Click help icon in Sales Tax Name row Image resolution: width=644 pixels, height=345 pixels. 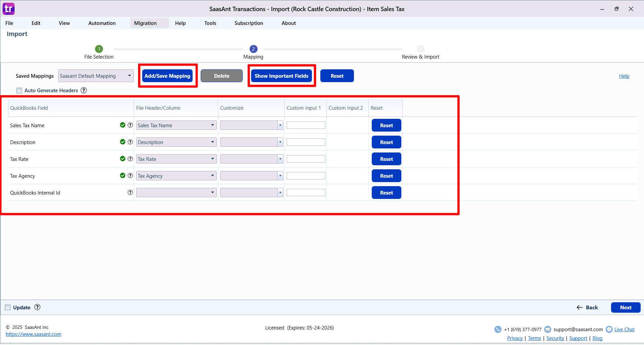point(130,125)
